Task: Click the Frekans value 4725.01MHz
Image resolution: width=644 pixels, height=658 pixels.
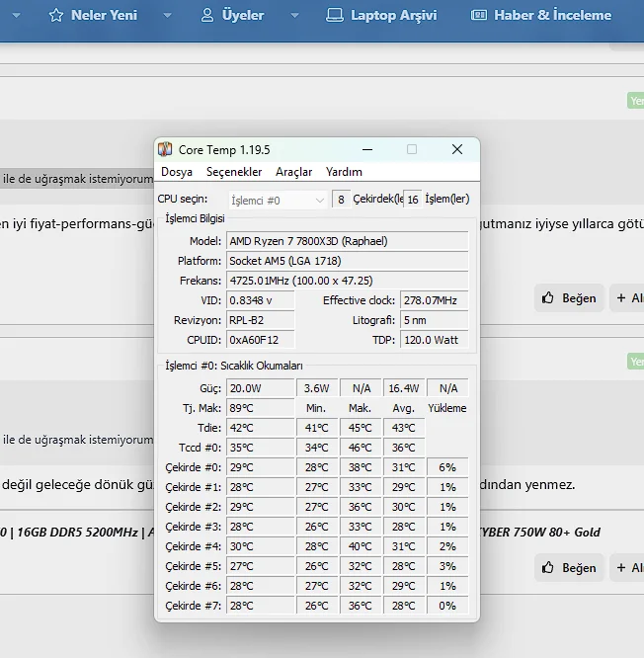Action: tap(348, 281)
